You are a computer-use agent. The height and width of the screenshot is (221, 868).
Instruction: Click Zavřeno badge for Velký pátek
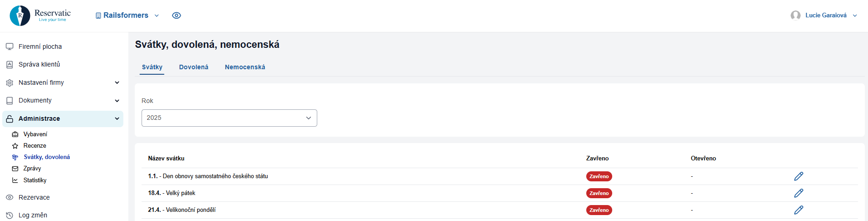(x=599, y=193)
